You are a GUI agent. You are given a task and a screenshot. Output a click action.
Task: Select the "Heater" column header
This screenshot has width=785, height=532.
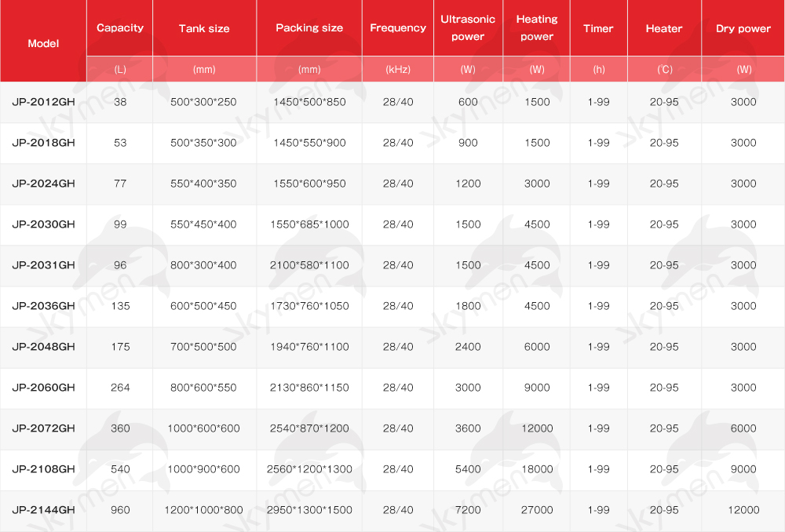point(664,28)
